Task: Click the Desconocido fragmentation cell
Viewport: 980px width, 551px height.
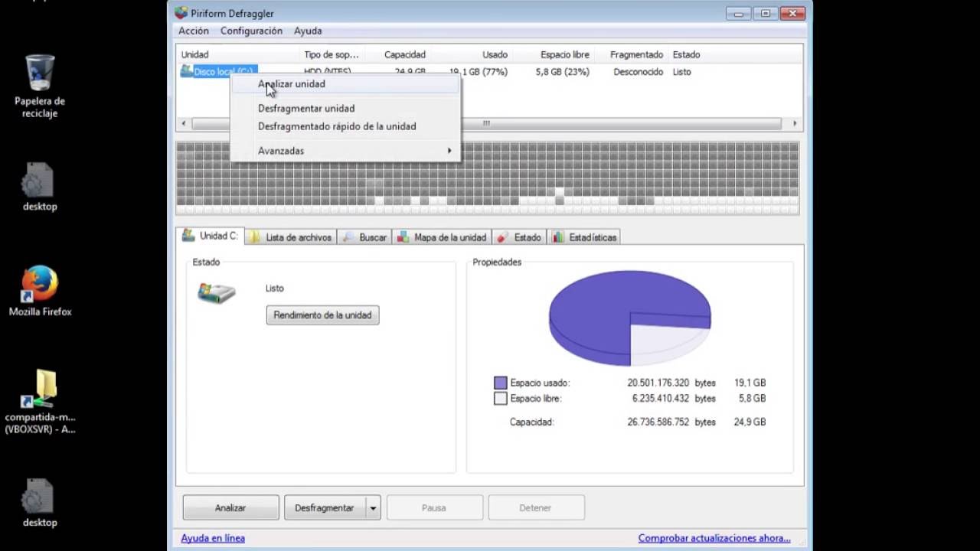Action: coord(638,72)
